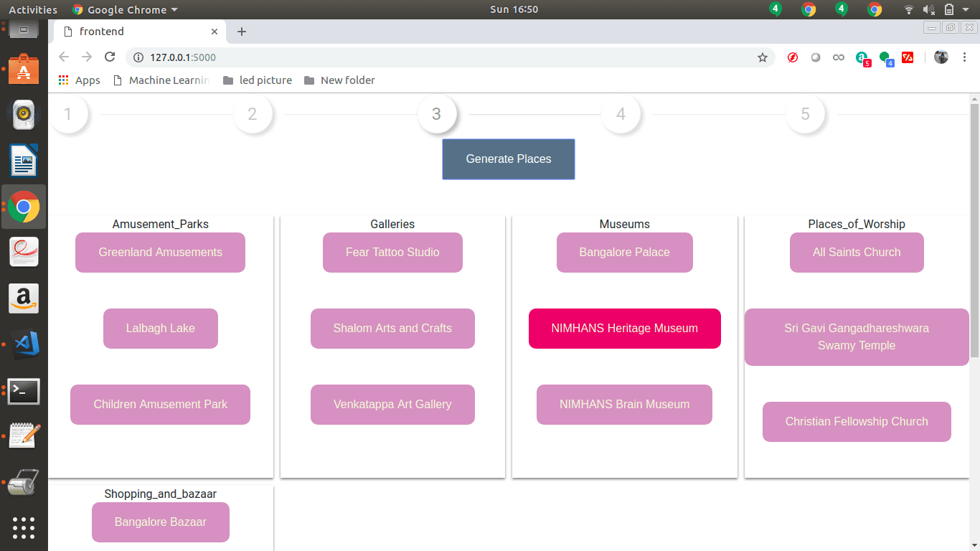This screenshot has width=980, height=551.
Task: Go to step 2 circle
Action: [253, 114]
